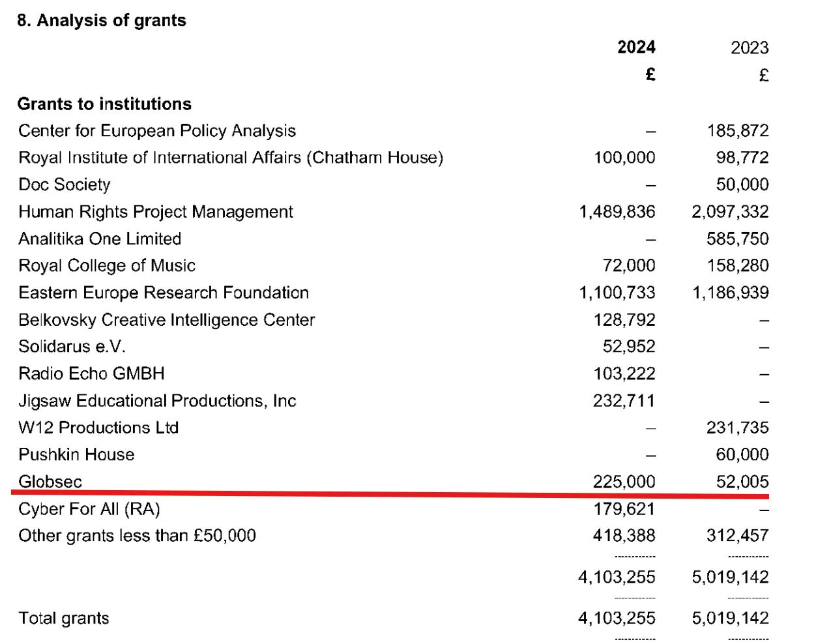Click the '8. Analysis of grants' heading
Screen dimensions: 816x644
pyautogui.click(x=102, y=21)
